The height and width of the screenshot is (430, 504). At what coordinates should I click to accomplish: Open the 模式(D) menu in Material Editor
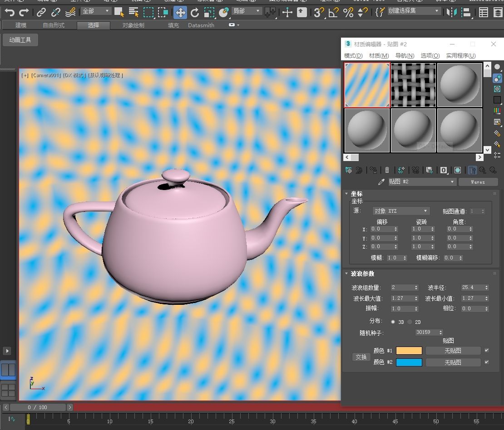pyautogui.click(x=353, y=55)
